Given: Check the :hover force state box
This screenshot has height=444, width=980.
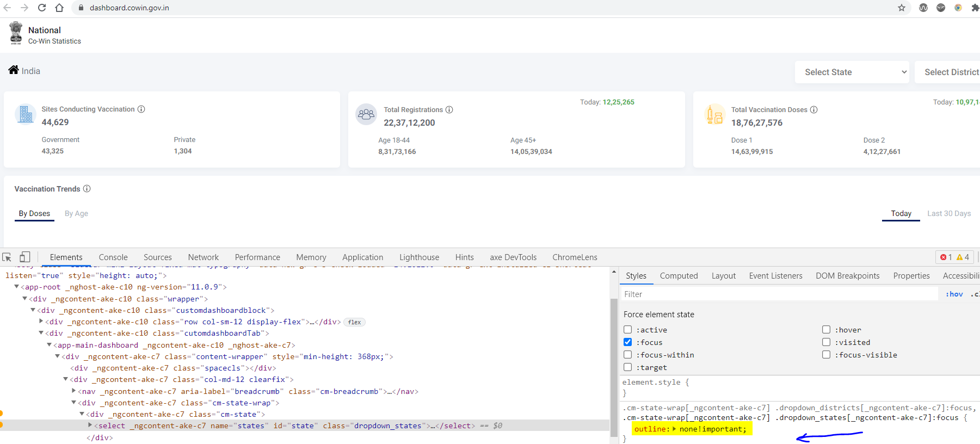Looking at the screenshot, I should click(827, 330).
